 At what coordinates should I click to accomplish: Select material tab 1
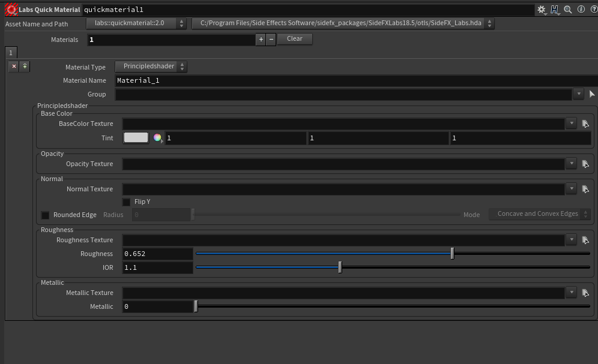coord(11,53)
